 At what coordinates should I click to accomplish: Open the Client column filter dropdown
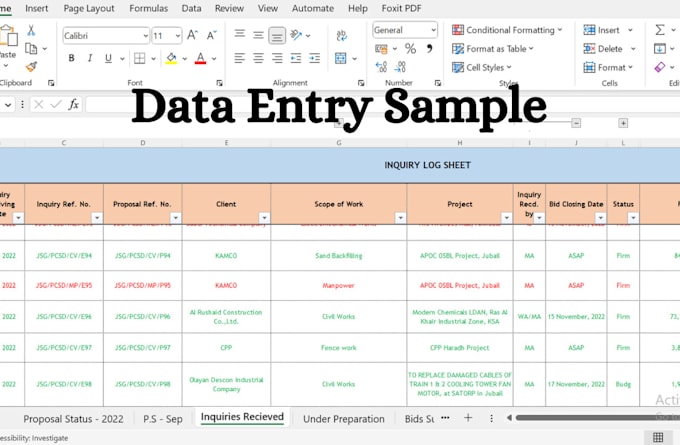click(264, 217)
